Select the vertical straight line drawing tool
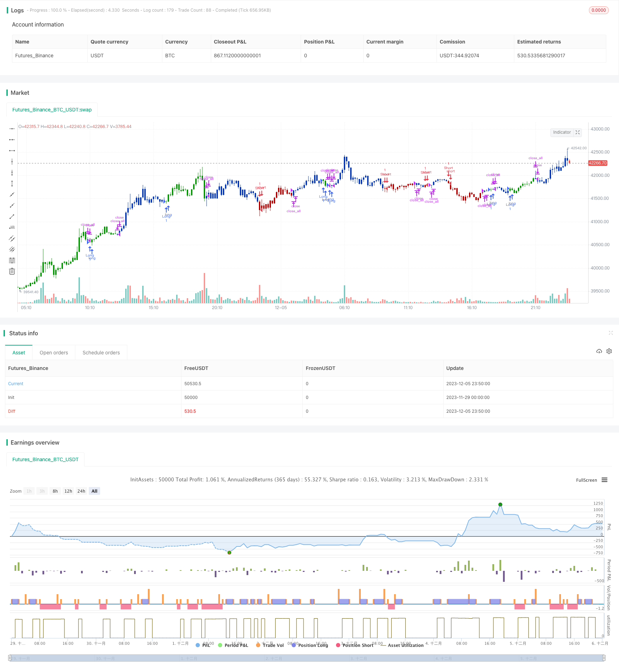The width and height of the screenshot is (619, 672). pos(12,162)
